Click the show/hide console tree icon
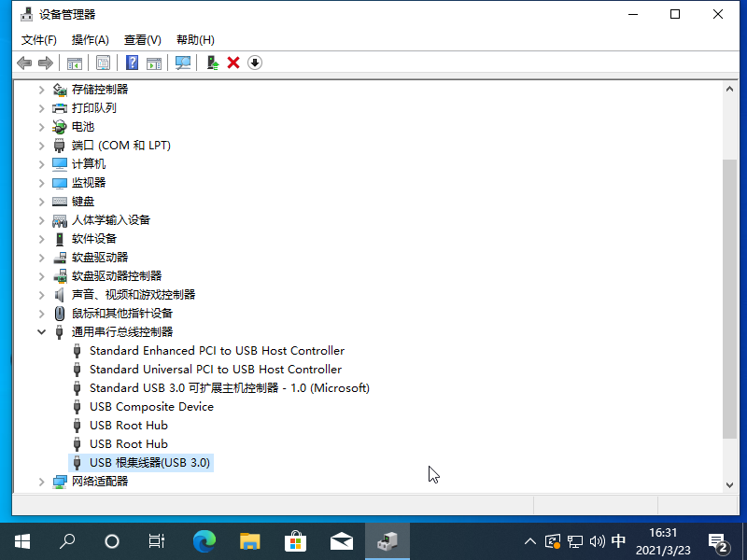The height and width of the screenshot is (560, 747). [x=74, y=63]
